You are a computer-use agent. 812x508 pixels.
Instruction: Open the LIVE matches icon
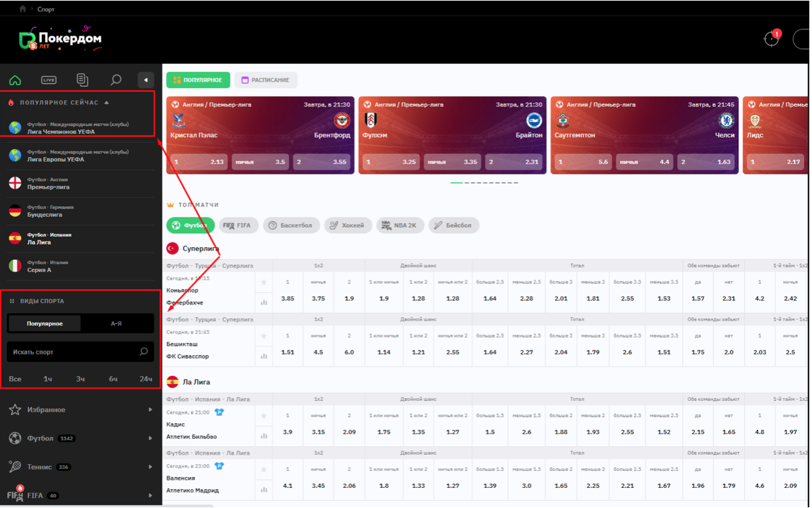click(x=48, y=80)
